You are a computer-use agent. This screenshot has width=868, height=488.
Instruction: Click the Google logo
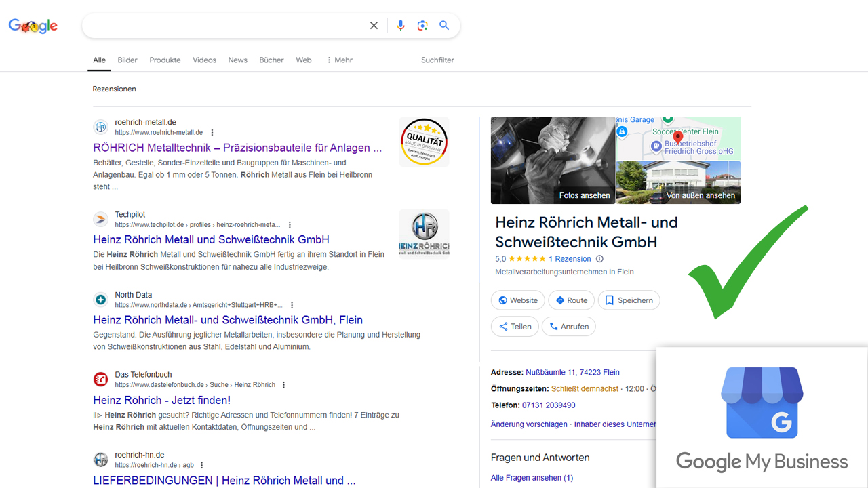coord(33,26)
